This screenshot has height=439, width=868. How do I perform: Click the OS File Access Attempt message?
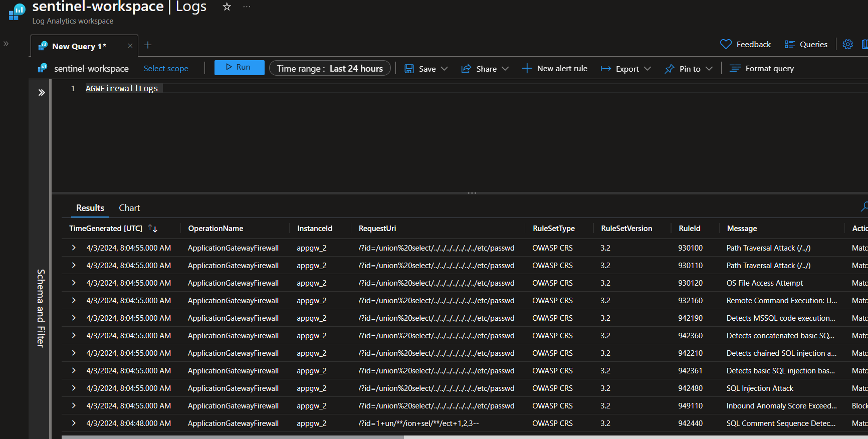pyautogui.click(x=765, y=283)
